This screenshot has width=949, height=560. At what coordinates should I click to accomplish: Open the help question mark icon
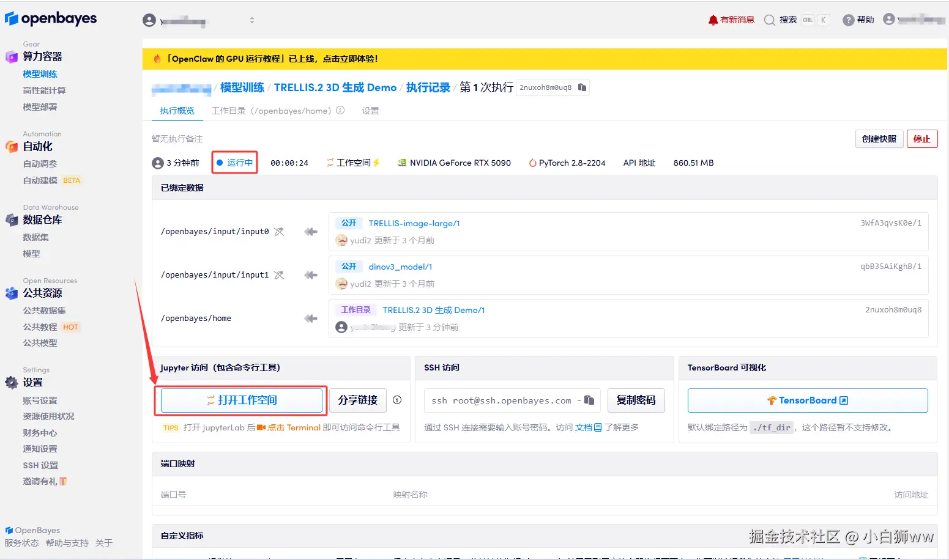[848, 20]
